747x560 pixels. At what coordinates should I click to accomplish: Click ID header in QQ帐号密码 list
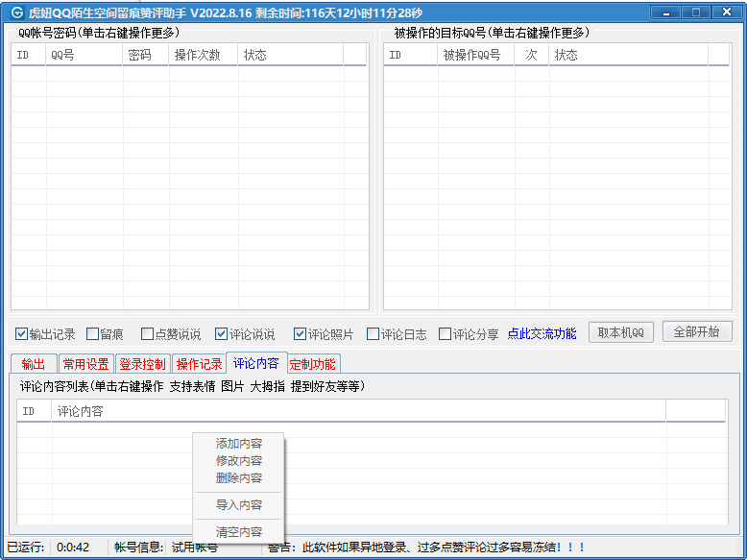29,55
